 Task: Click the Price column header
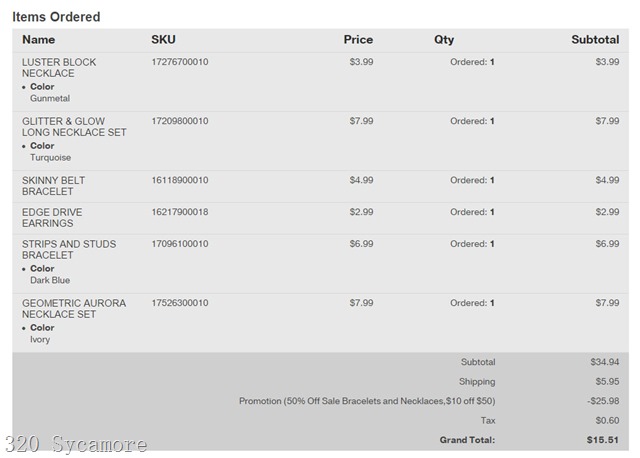tap(358, 40)
